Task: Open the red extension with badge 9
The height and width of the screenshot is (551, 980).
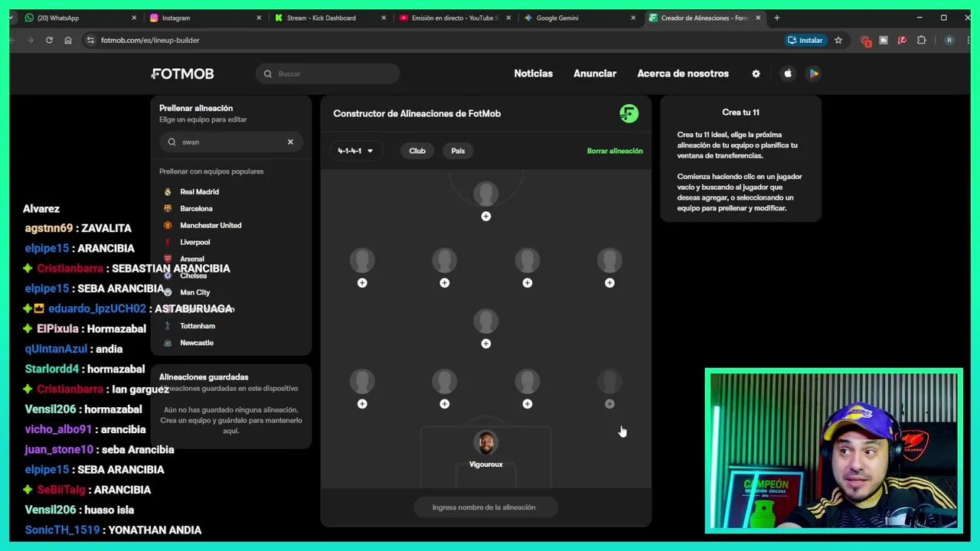Action: 865,41
